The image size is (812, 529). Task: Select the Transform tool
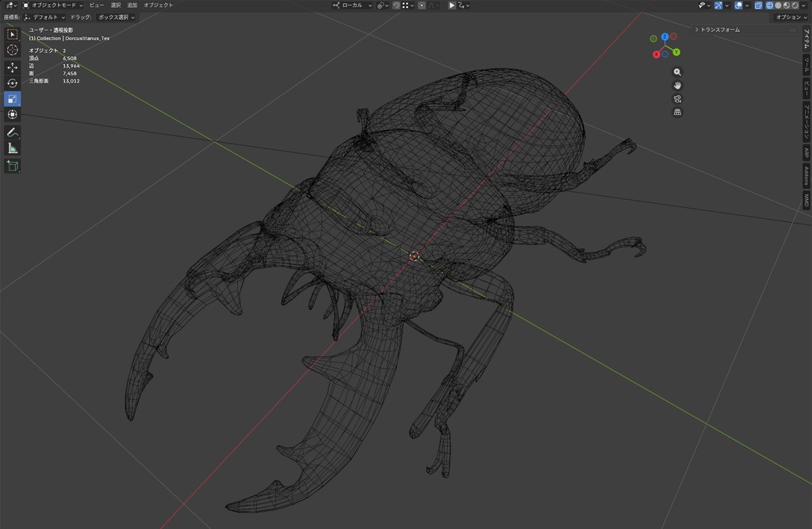point(13,114)
